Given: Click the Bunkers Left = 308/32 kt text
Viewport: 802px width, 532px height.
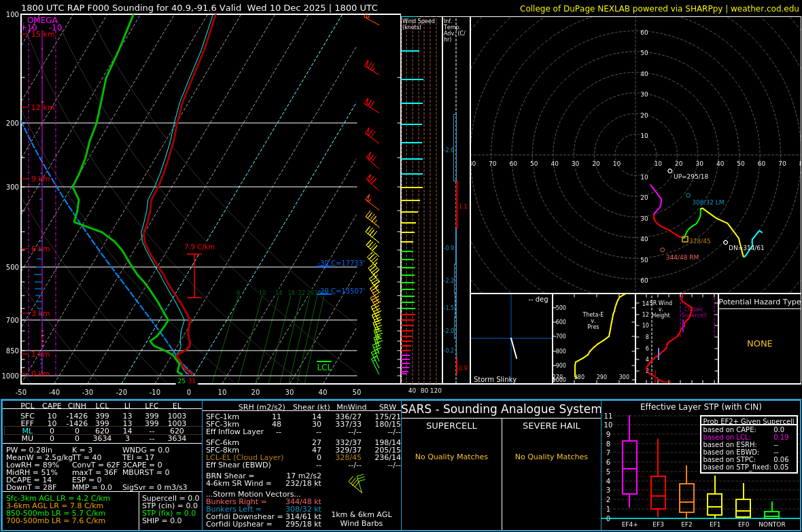Looking at the screenshot, I should [264, 509].
